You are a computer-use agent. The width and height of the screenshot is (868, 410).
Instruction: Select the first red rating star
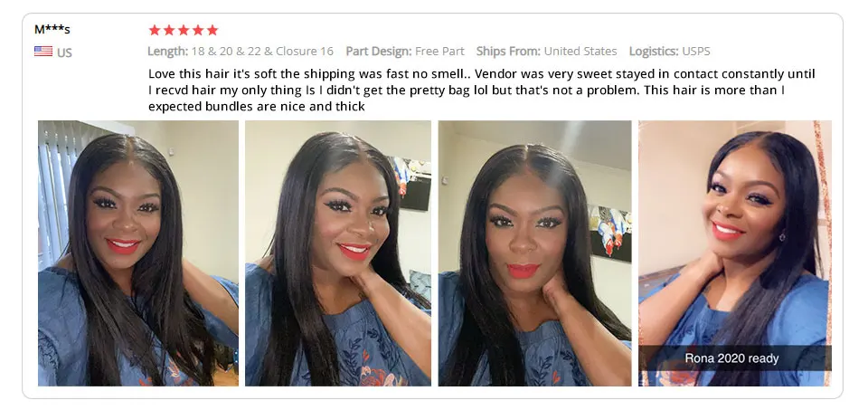155,30
